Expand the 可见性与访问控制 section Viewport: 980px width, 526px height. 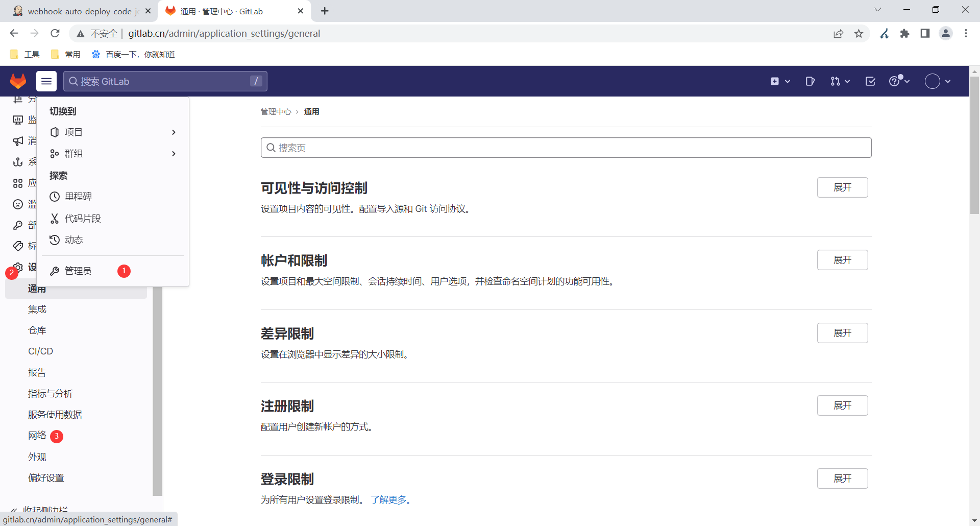pyautogui.click(x=842, y=187)
